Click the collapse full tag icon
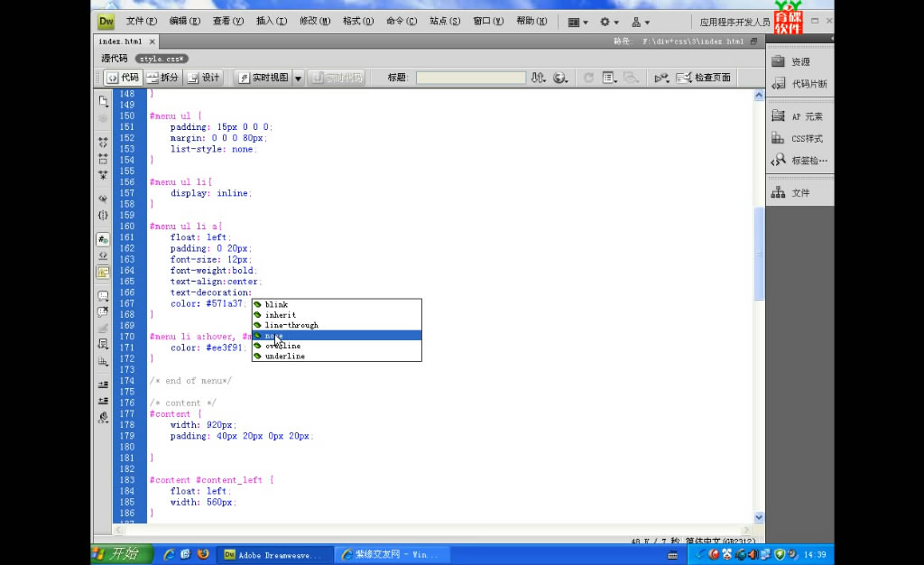The image size is (924, 565). [x=103, y=142]
